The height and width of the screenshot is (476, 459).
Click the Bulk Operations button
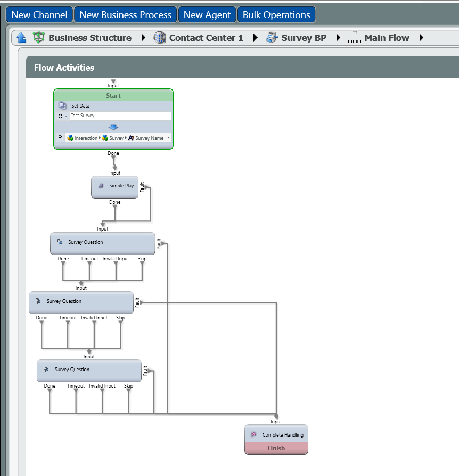276,15
